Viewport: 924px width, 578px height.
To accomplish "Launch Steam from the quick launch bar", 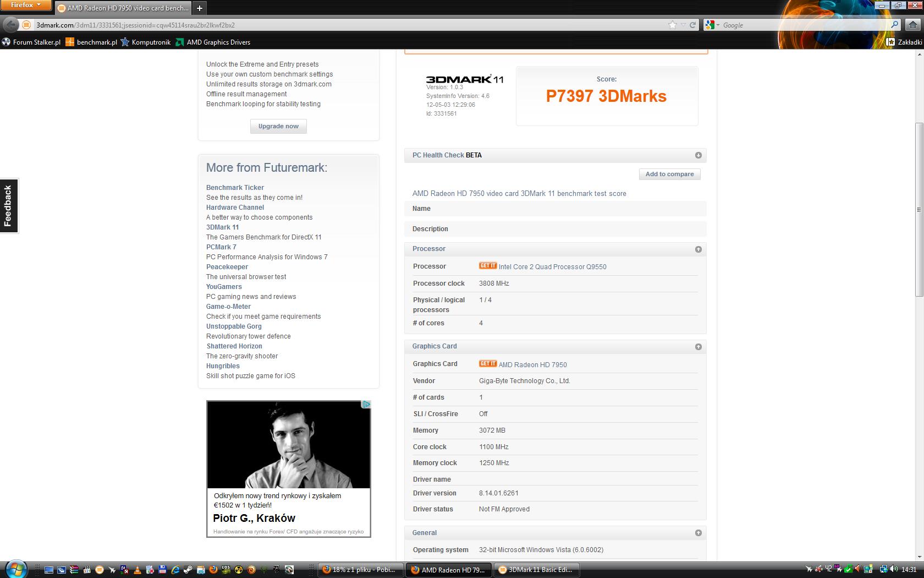I will 188,570.
